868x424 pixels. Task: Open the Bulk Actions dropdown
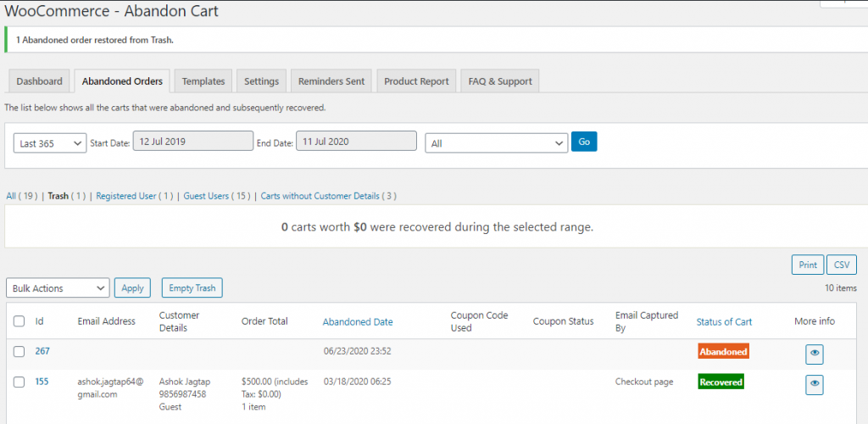[58, 287]
